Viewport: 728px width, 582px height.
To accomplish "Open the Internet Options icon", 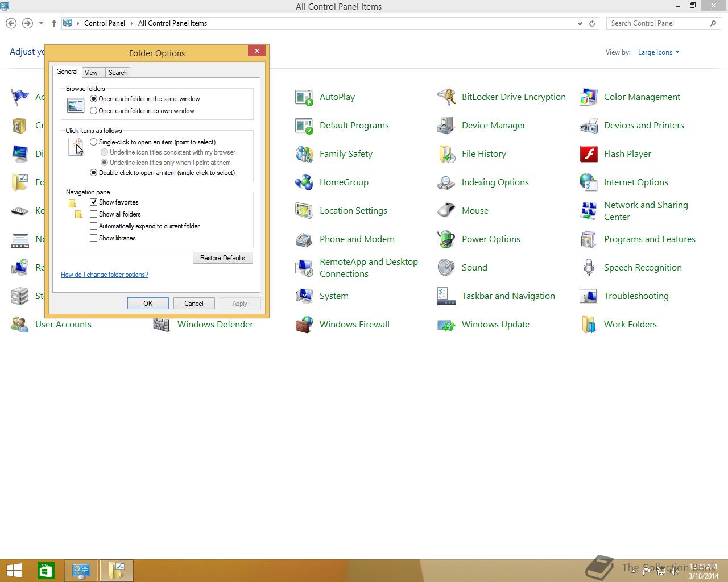I will [589, 182].
